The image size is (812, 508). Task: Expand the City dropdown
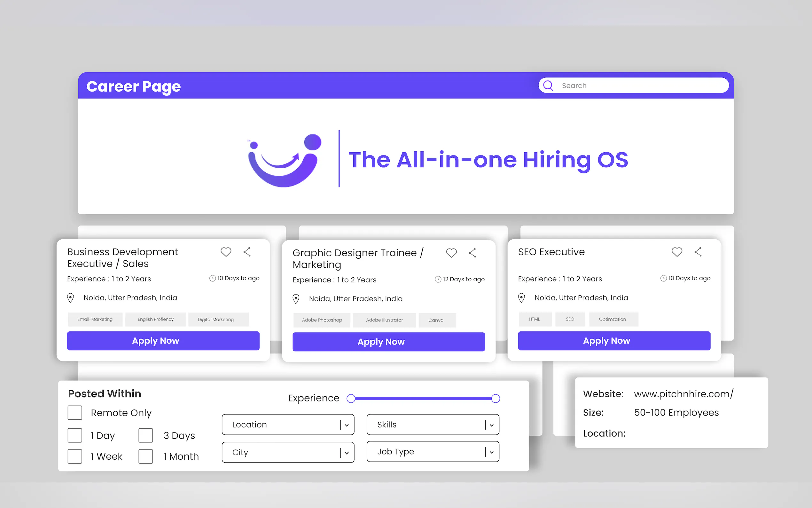pos(288,452)
